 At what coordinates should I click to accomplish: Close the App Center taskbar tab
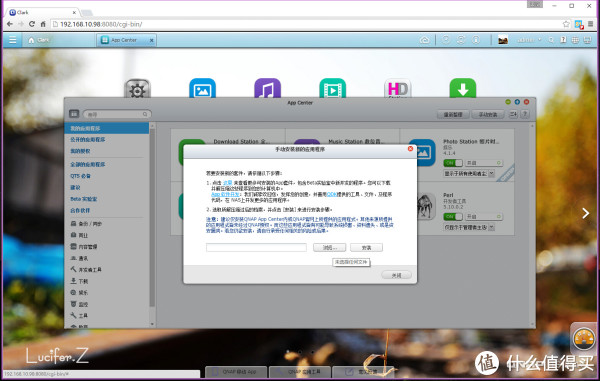click(152, 40)
